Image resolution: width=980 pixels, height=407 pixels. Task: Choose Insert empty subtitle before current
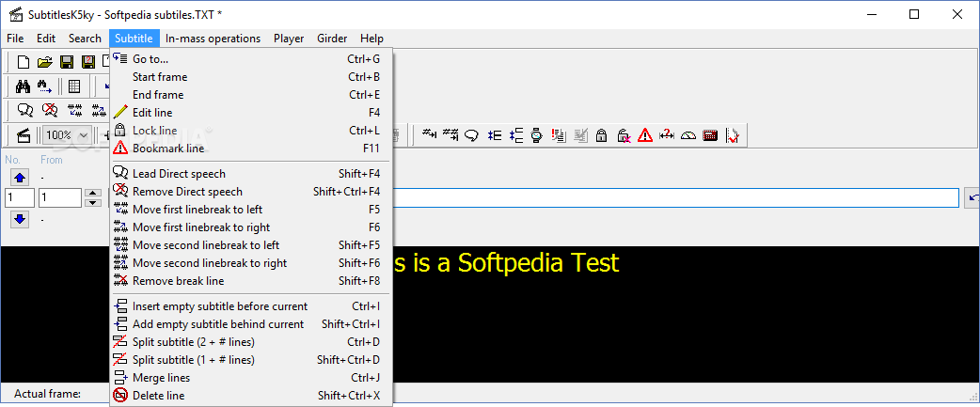(x=250, y=306)
